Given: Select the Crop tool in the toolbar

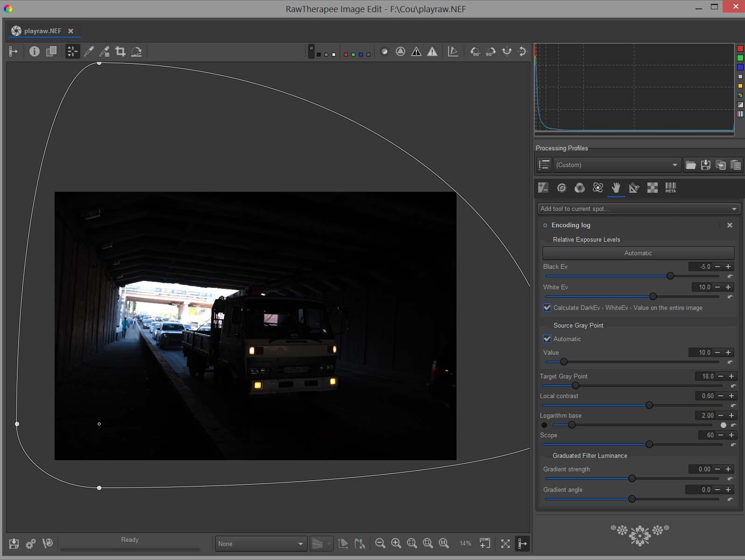Looking at the screenshot, I should click(120, 51).
